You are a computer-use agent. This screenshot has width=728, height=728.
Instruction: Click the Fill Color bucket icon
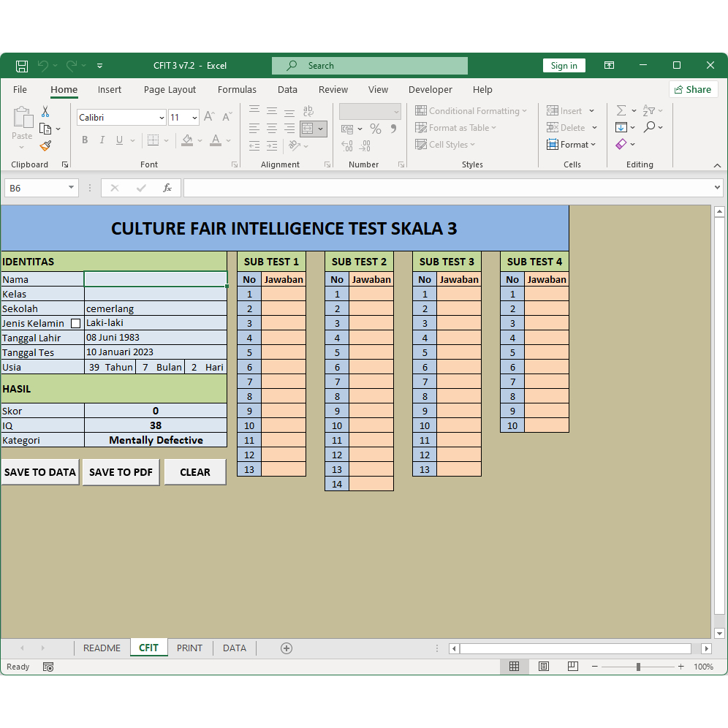(x=188, y=140)
